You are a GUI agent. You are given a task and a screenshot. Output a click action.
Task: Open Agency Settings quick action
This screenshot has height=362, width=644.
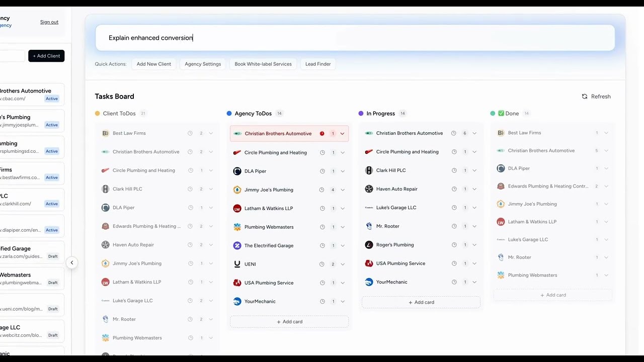coord(203,64)
